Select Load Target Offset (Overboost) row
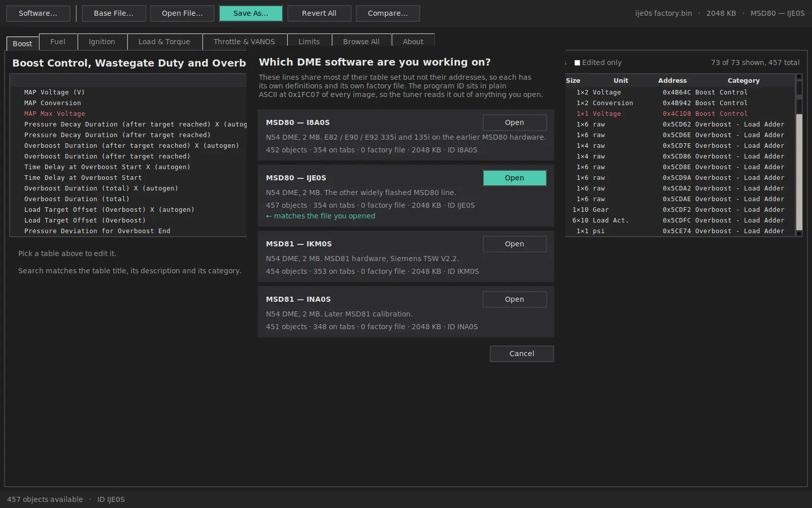Screen dimensions: 812x508 pos(129,220)
